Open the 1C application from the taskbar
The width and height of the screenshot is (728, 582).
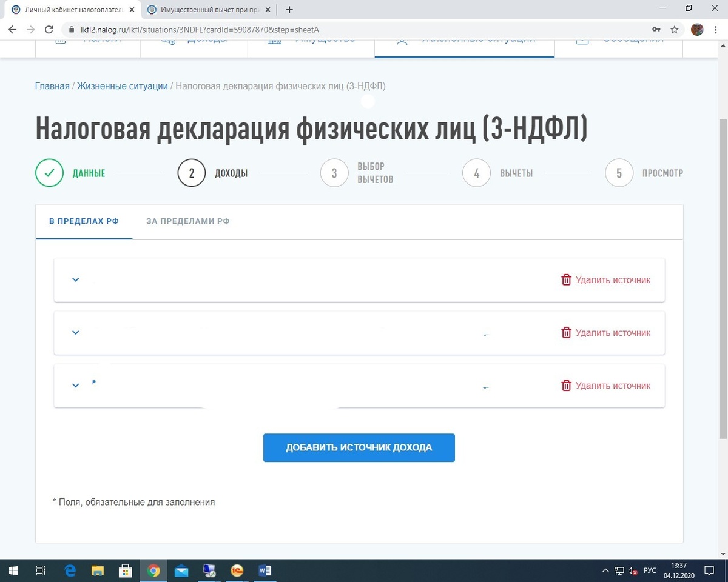tap(237, 570)
